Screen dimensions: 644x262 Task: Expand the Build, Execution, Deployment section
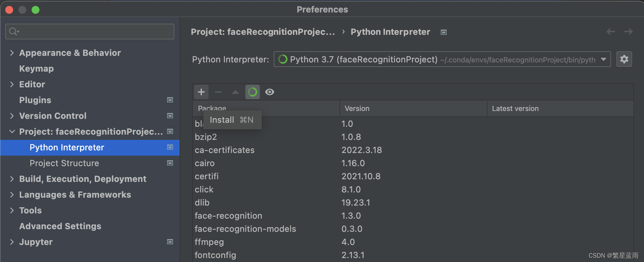click(x=12, y=179)
